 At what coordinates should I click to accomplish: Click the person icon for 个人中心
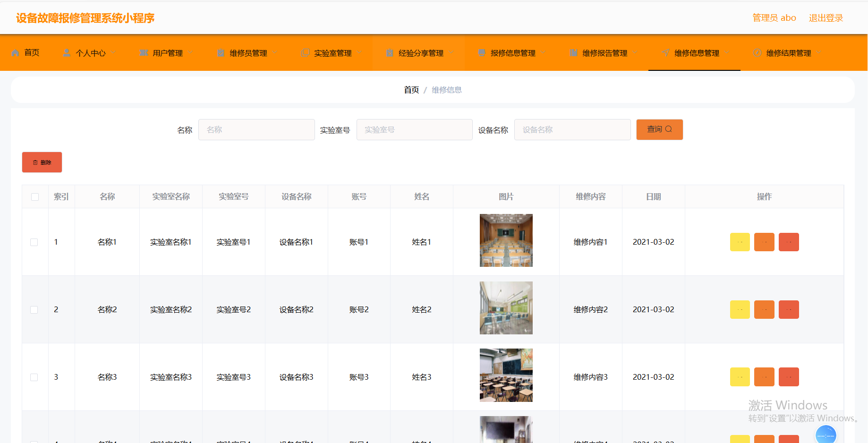[67, 53]
